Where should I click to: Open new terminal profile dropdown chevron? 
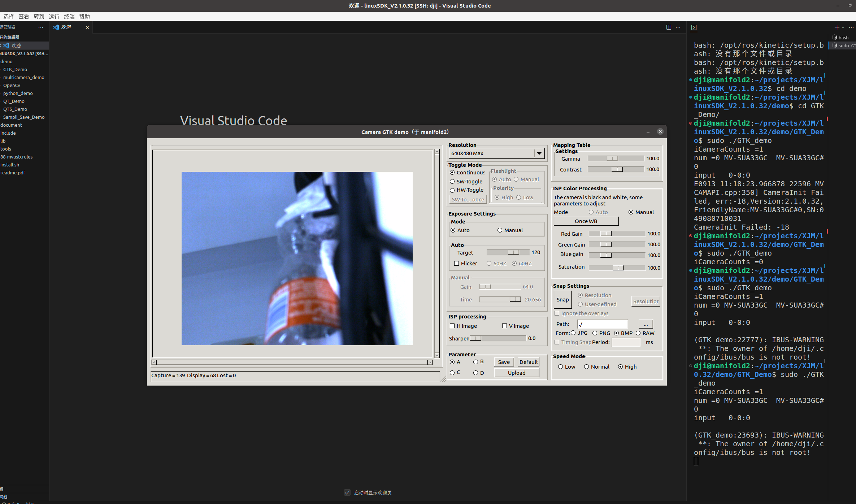pyautogui.click(x=843, y=27)
